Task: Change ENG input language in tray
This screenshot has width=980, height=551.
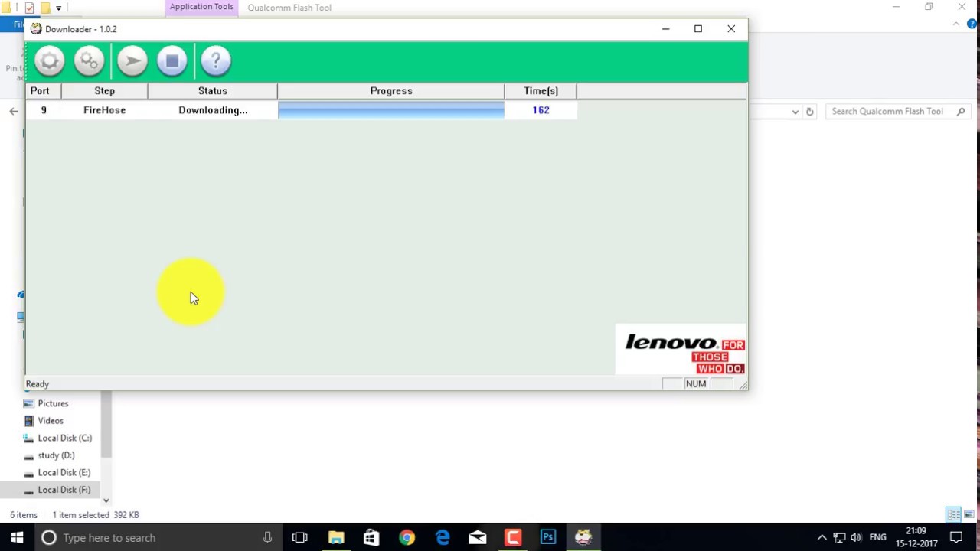Action: point(877,538)
